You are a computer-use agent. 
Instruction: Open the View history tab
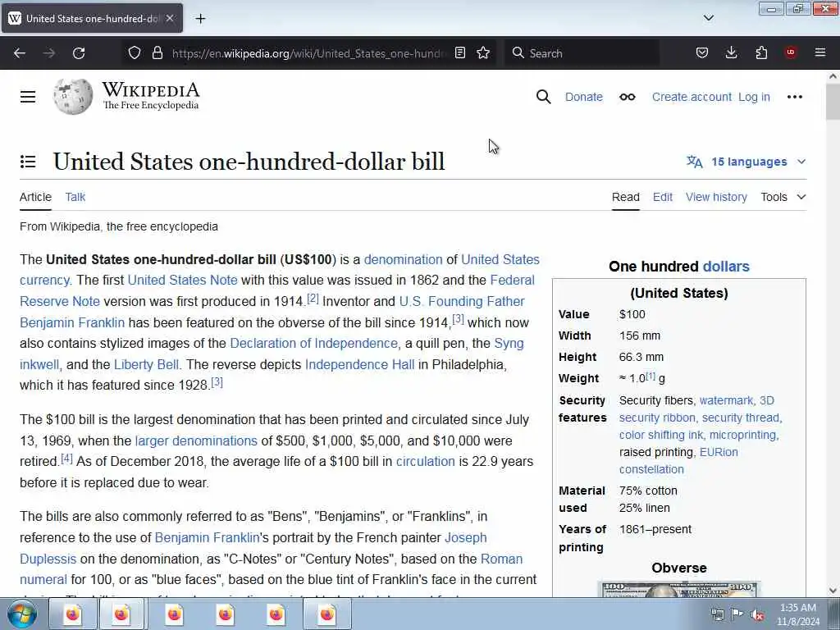click(716, 197)
